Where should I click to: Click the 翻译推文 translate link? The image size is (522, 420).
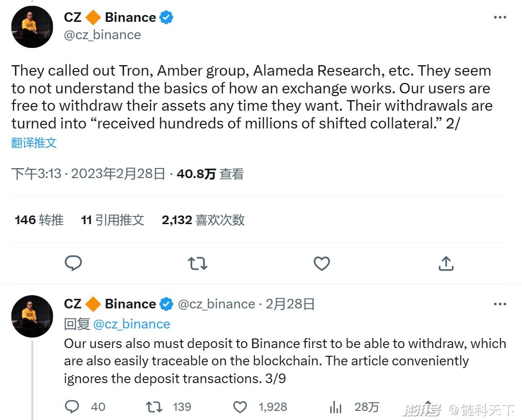pos(33,143)
